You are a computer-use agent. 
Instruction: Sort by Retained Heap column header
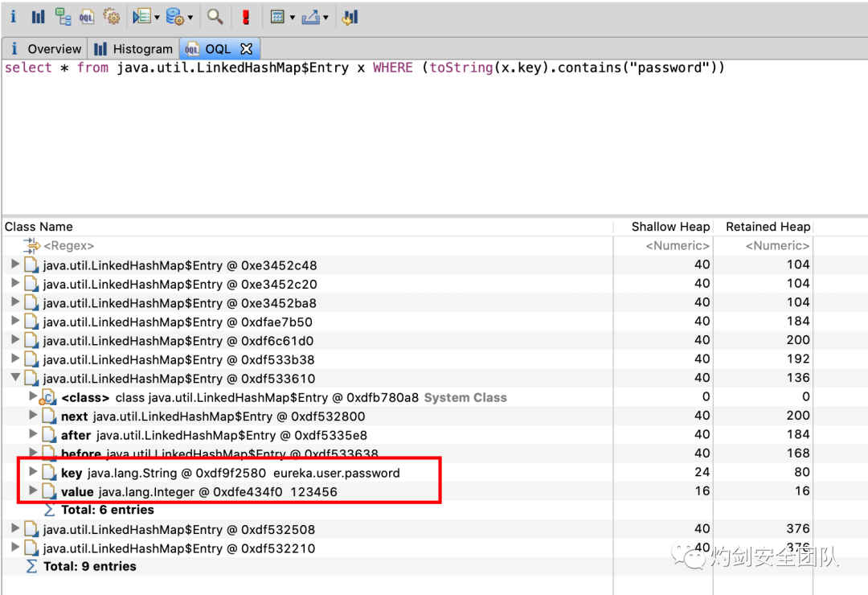coord(768,227)
